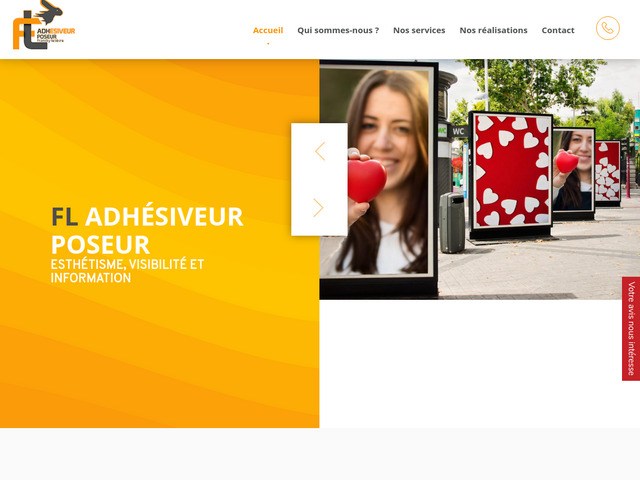The height and width of the screenshot is (480, 640).
Task: Open Nos réalisations menu item
Action: click(x=493, y=30)
